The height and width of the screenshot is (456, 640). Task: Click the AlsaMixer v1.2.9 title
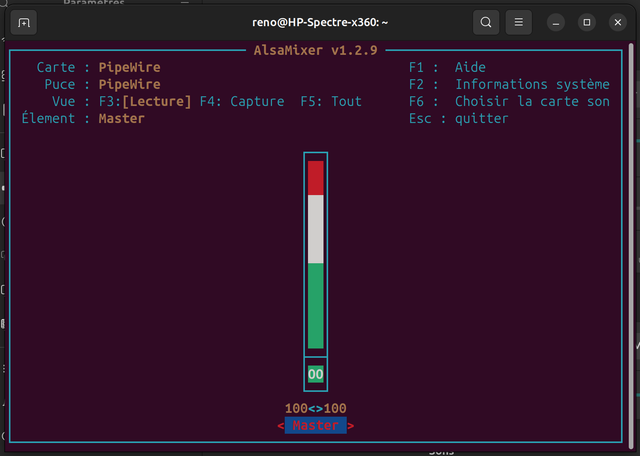click(316, 50)
